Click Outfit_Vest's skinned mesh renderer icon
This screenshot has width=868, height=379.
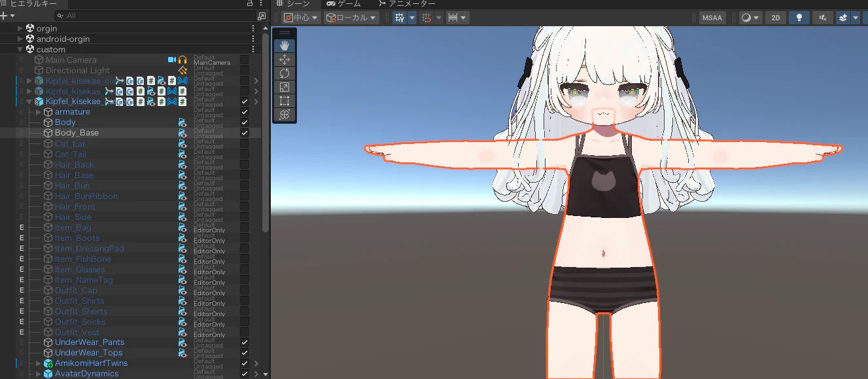pos(182,332)
